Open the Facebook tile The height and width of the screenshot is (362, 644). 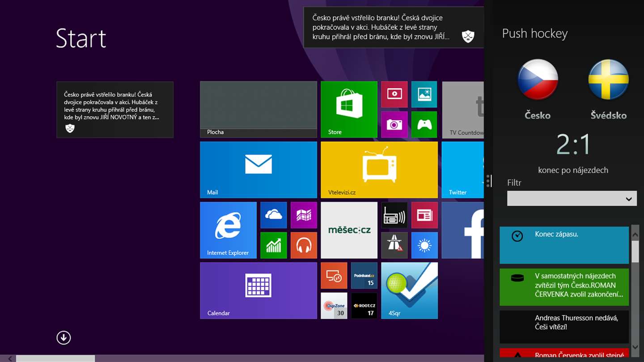463,230
